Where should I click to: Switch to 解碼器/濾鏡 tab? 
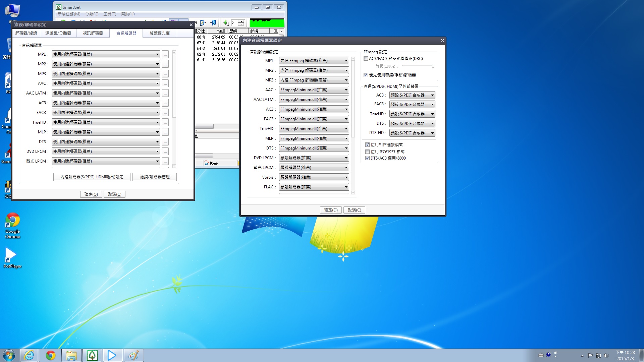(26, 33)
